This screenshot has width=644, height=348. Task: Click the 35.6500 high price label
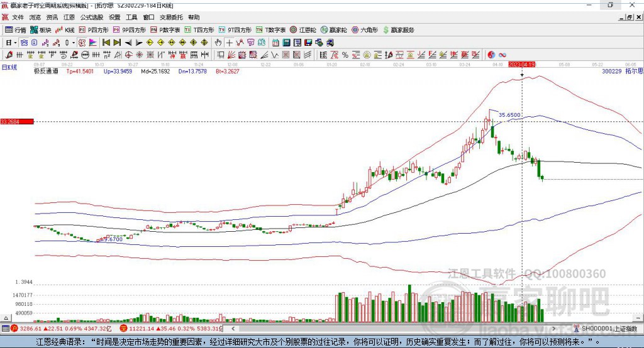[509, 115]
